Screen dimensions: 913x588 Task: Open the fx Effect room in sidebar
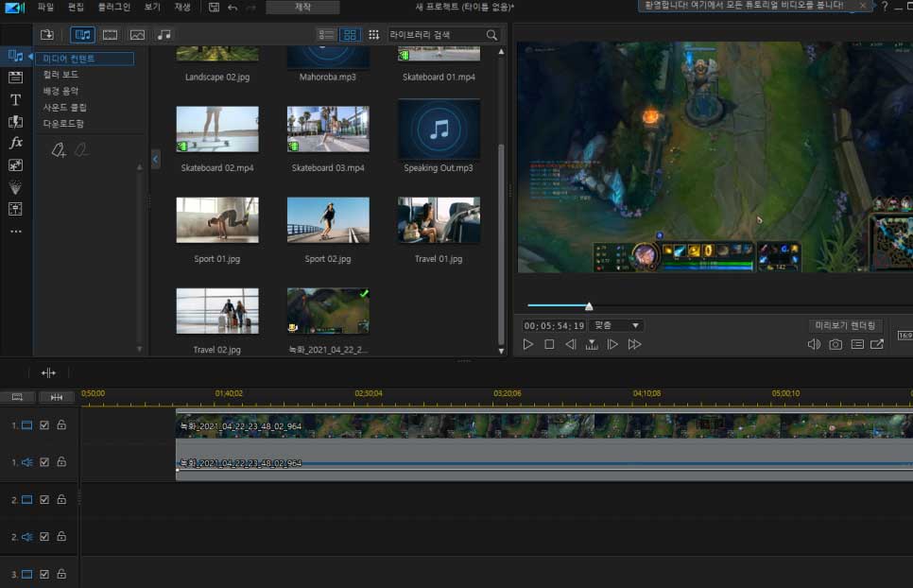point(15,143)
